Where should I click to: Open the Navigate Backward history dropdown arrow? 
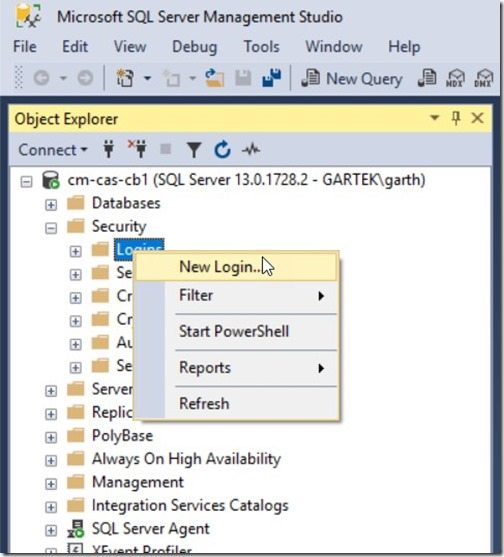(x=63, y=78)
